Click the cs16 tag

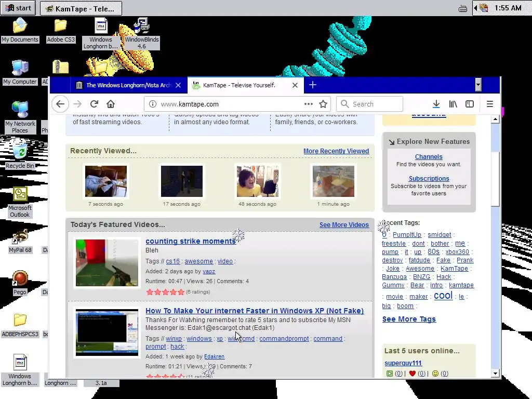pos(172,261)
